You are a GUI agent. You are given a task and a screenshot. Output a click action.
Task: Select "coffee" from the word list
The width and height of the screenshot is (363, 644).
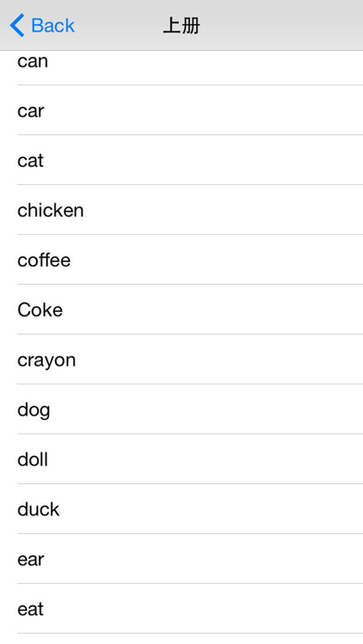point(181,260)
